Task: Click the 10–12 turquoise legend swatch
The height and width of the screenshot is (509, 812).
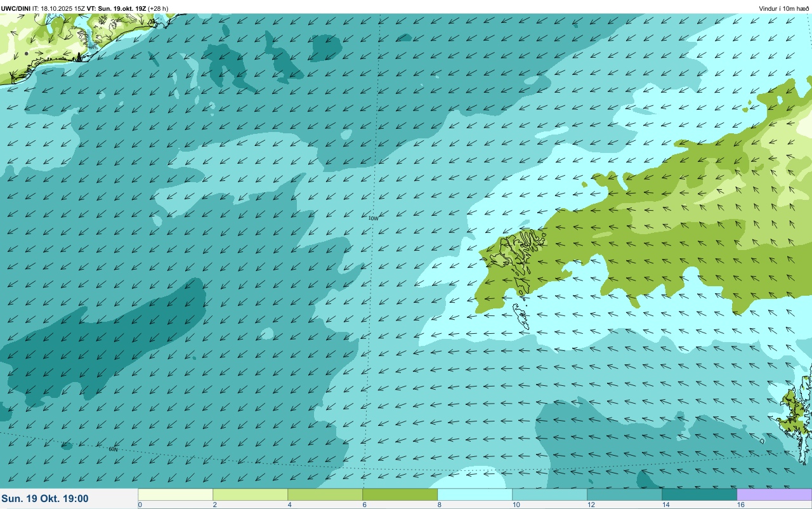Action: coord(550,494)
